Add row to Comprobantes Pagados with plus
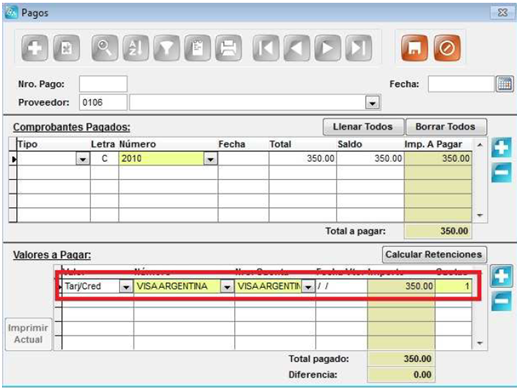519x391 pixels. 502,147
